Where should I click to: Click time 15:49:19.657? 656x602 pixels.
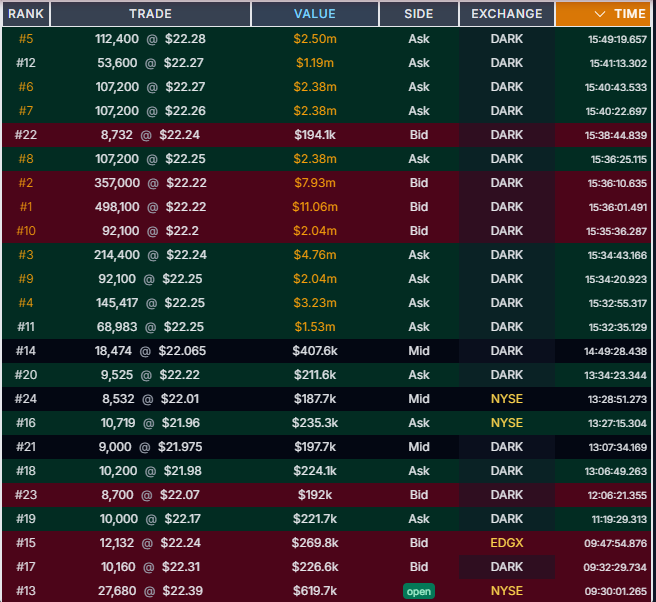point(617,39)
